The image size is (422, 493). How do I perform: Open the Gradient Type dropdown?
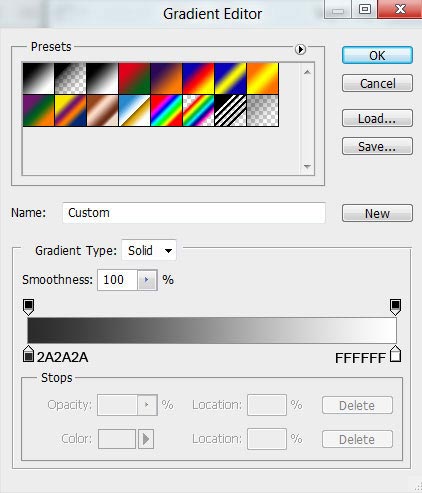click(x=149, y=250)
